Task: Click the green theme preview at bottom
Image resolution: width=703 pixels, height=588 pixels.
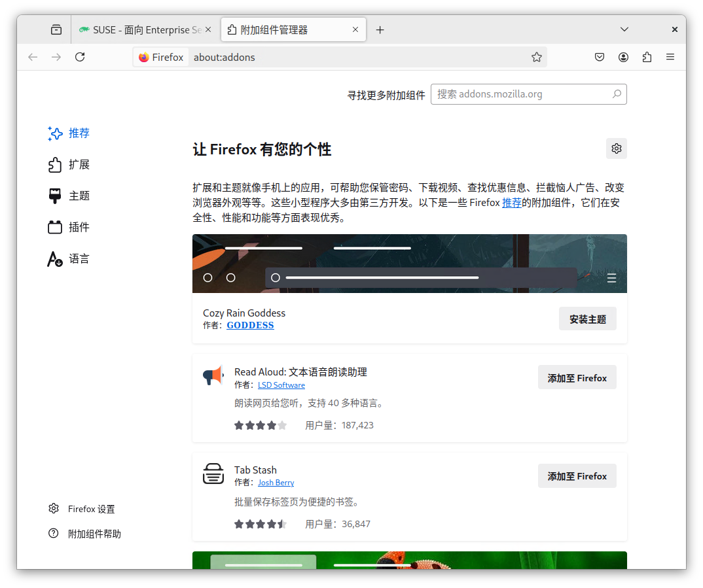Action: [409, 561]
